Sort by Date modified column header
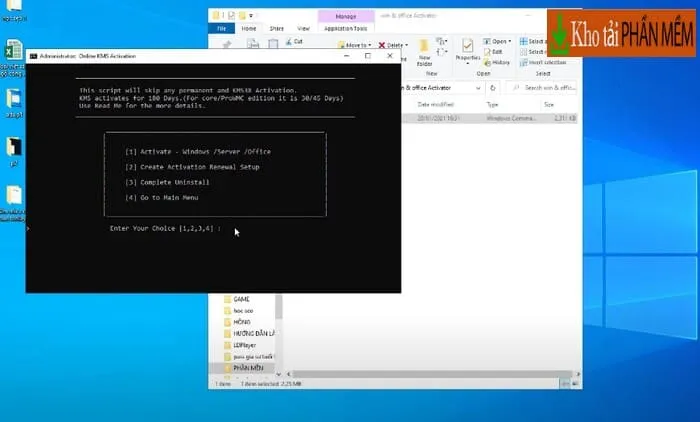 coord(435,104)
